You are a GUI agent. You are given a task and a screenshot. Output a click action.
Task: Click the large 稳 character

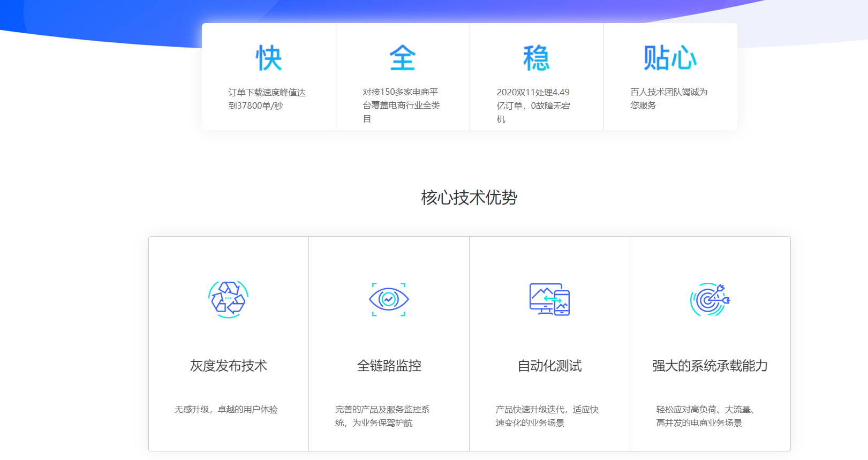click(x=537, y=58)
